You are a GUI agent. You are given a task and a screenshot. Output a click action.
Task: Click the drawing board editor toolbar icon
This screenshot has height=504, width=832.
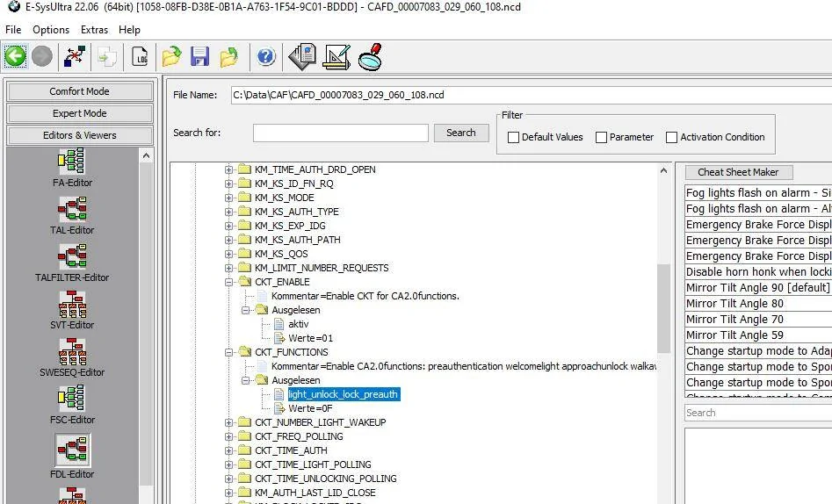pos(337,56)
